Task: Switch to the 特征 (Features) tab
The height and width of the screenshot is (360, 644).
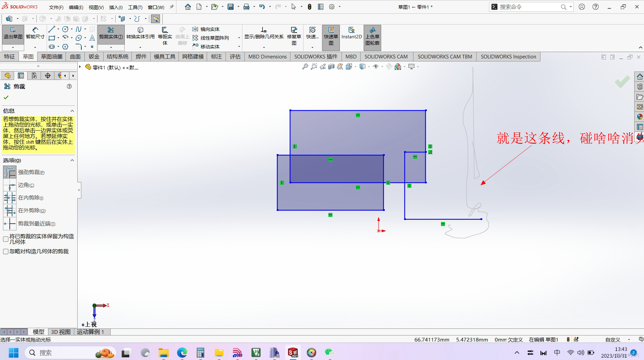Action: 9,56
